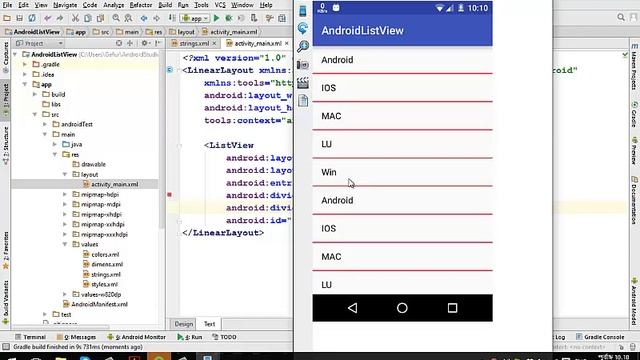Collapse AndroidListView root tree node
This screenshot has width=640, height=360.
coord(15,54)
